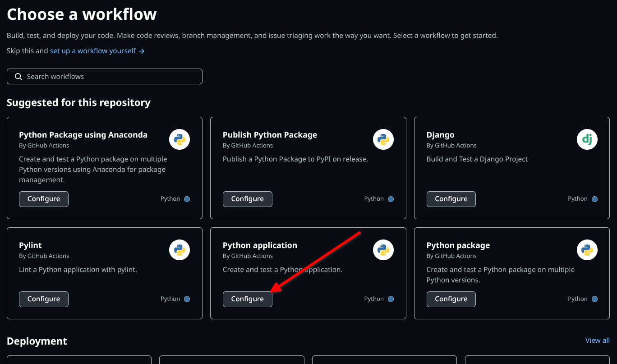Configure the Pylint workflow
This screenshot has height=364, width=617.
44,299
